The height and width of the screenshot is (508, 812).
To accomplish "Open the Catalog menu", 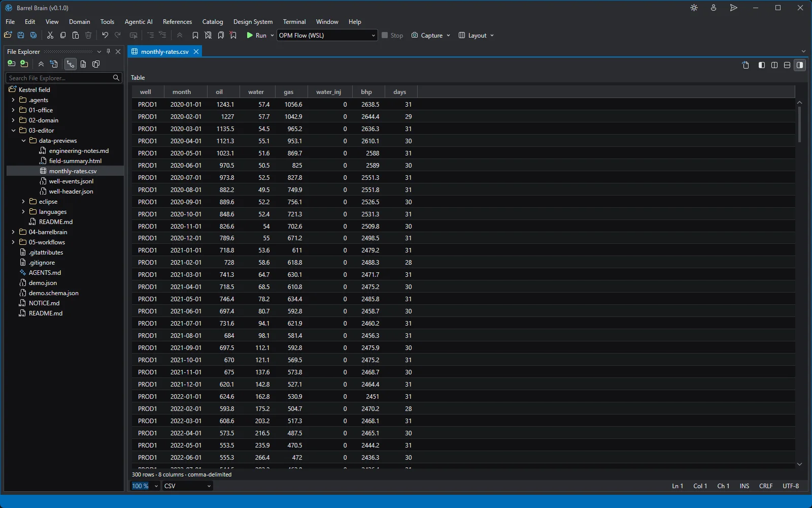I will pos(213,22).
